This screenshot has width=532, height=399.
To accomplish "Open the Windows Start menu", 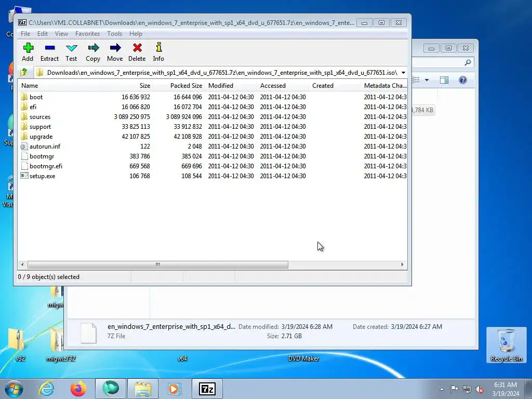I will coord(14,389).
